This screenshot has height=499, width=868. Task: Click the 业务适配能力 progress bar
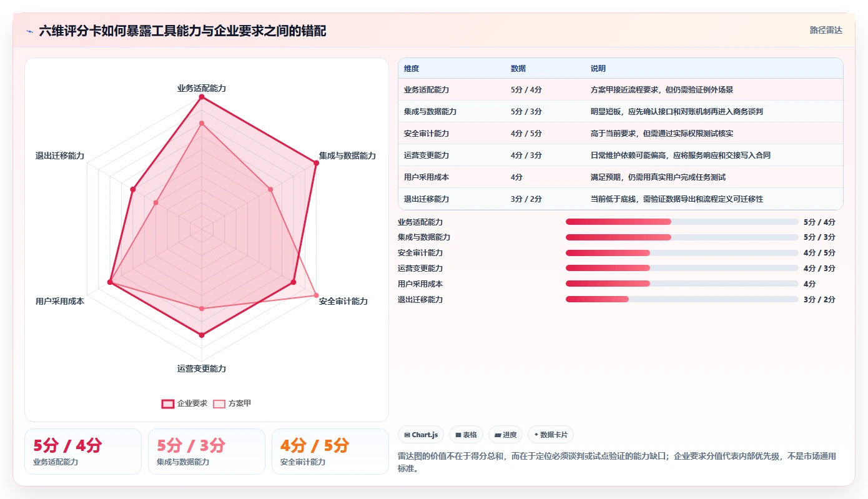(682, 222)
